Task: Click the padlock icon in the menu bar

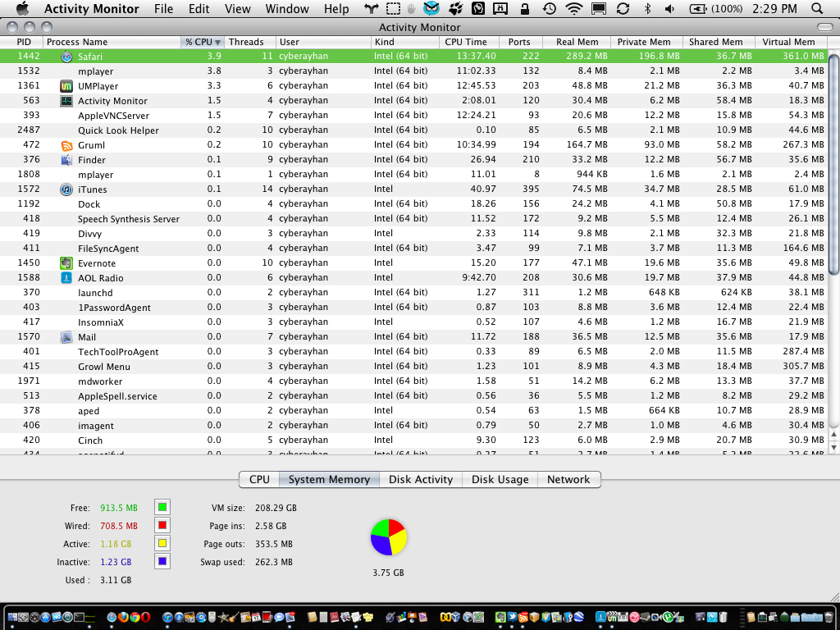Action: (525, 8)
